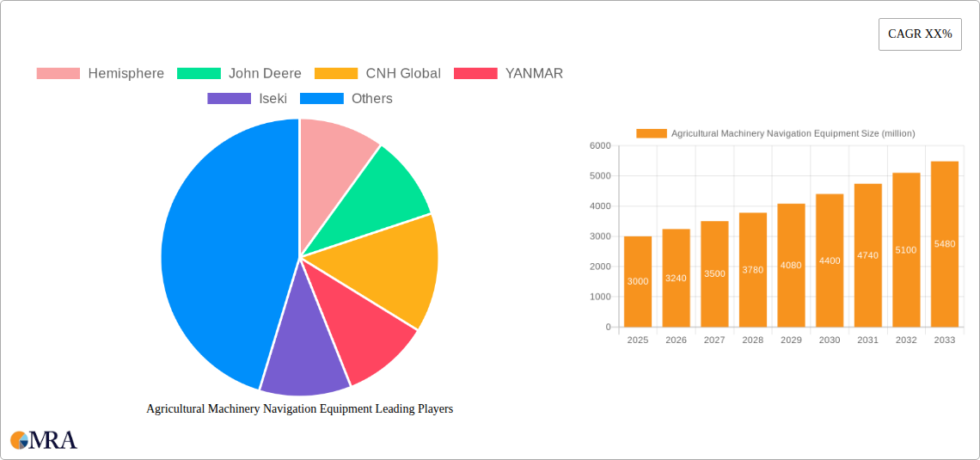This screenshot has height=460, width=980.
Task: Click the 2028 bar labeled 3780
Action: [x=752, y=269]
